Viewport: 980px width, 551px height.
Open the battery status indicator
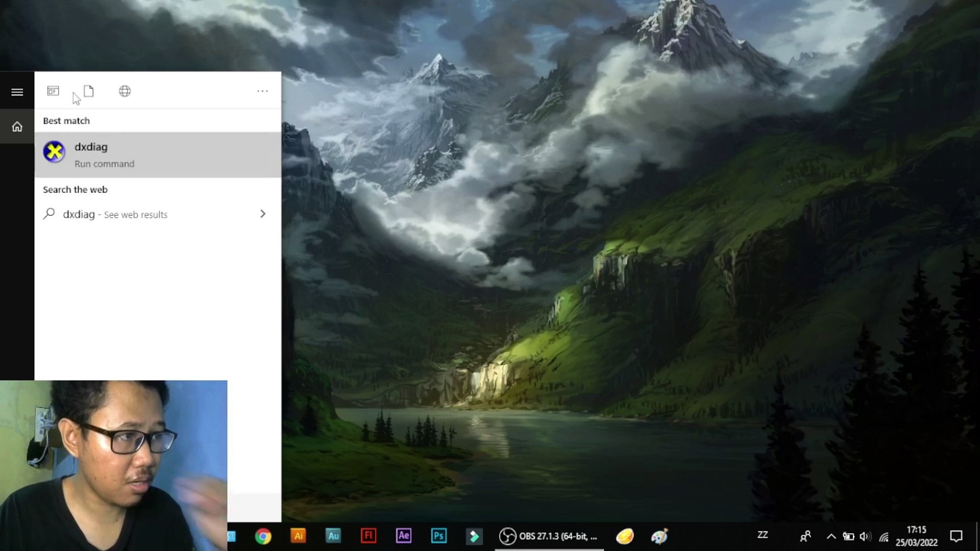click(849, 536)
